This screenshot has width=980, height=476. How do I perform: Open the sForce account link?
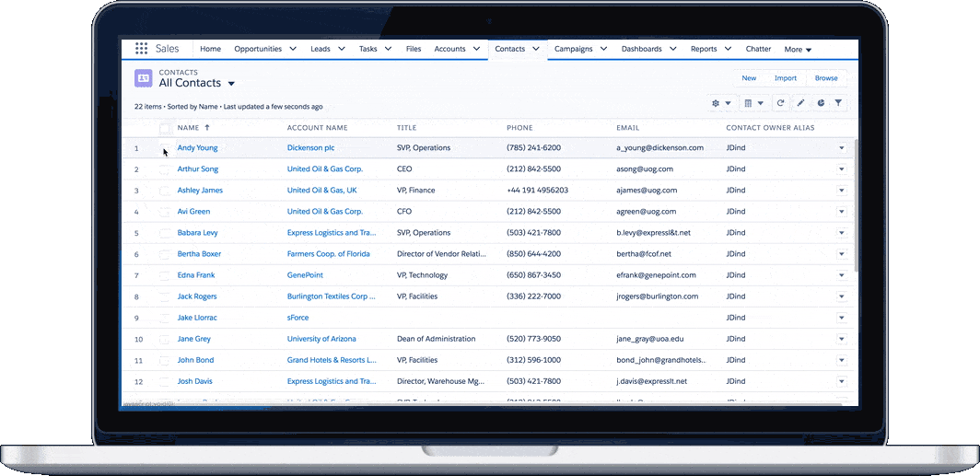point(297,318)
